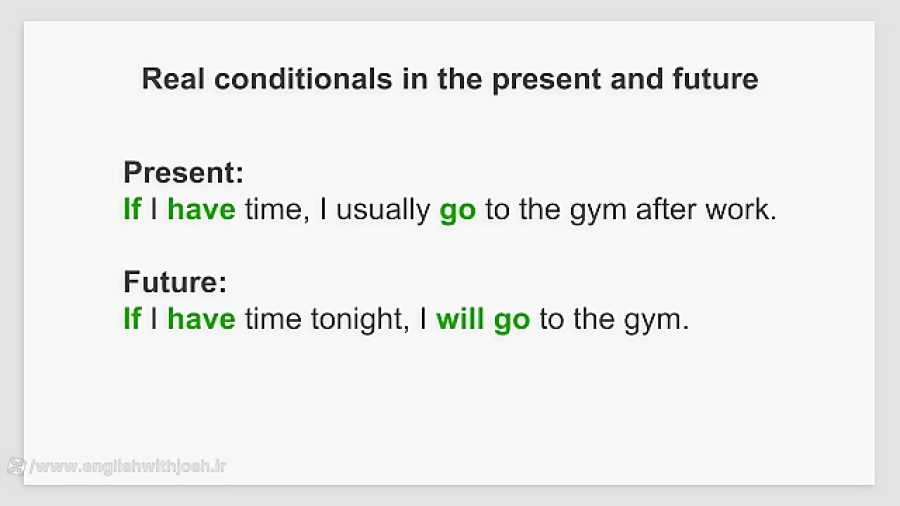Viewport: 900px width, 506px height.
Task: Click the word "usually" in the first example
Action: point(383,210)
